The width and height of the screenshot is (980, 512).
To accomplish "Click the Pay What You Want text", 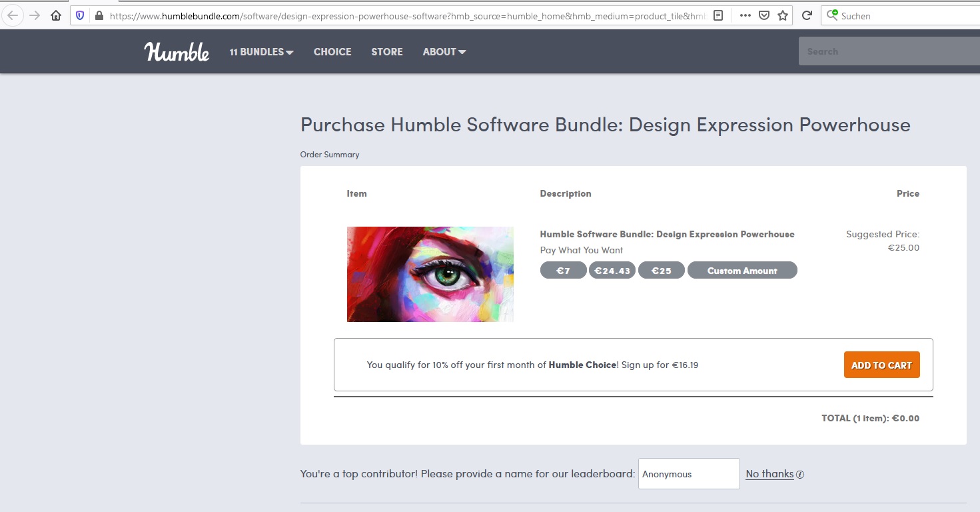I will pos(582,250).
